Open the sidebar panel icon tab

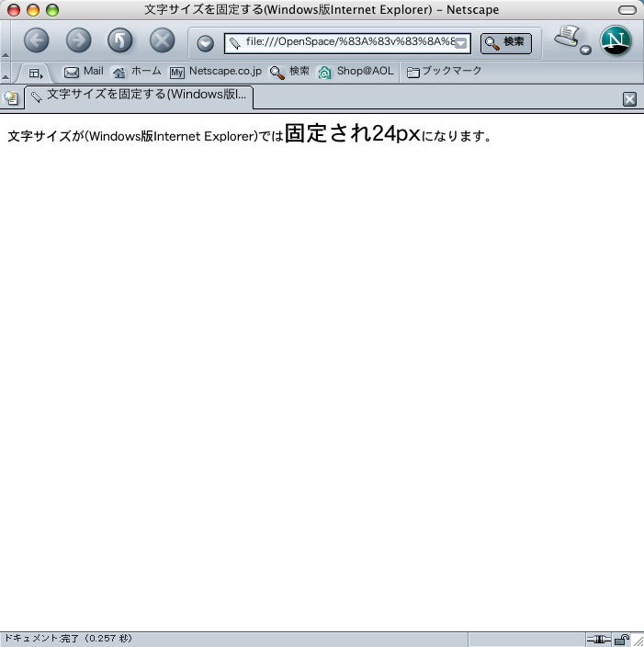(36, 74)
